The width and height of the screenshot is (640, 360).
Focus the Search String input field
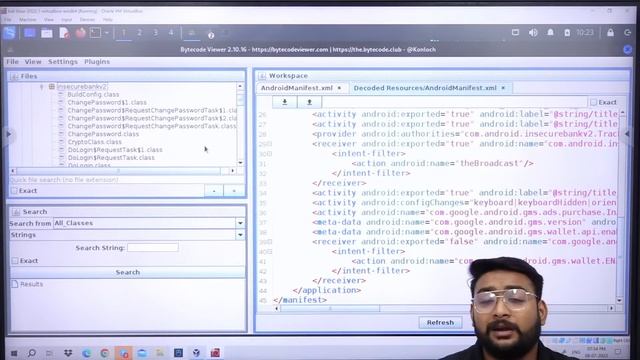click(x=153, y=247)
